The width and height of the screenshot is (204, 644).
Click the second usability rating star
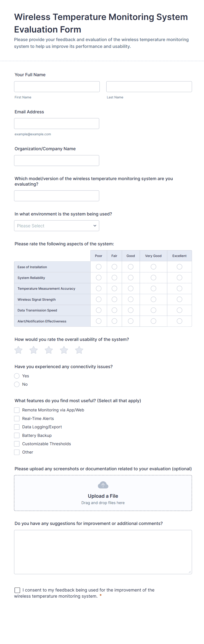34,350
